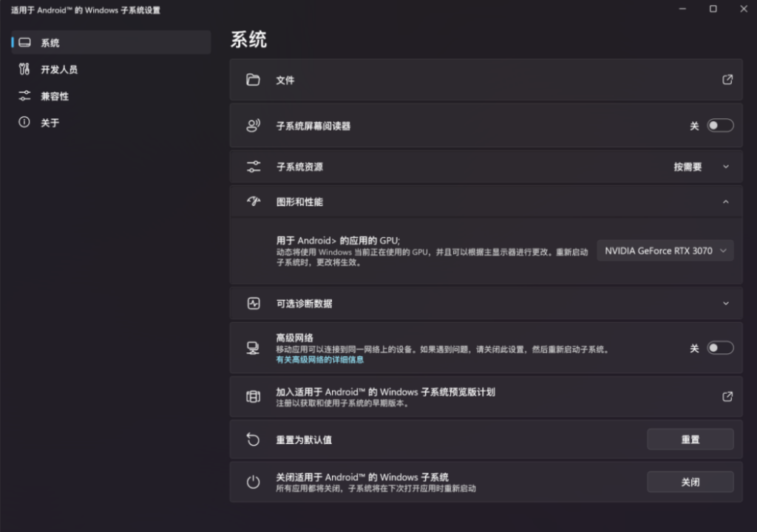Click the 图形和性能 gauge icon
This screenshot has height=532, width=757.
[x=254, y=201]
